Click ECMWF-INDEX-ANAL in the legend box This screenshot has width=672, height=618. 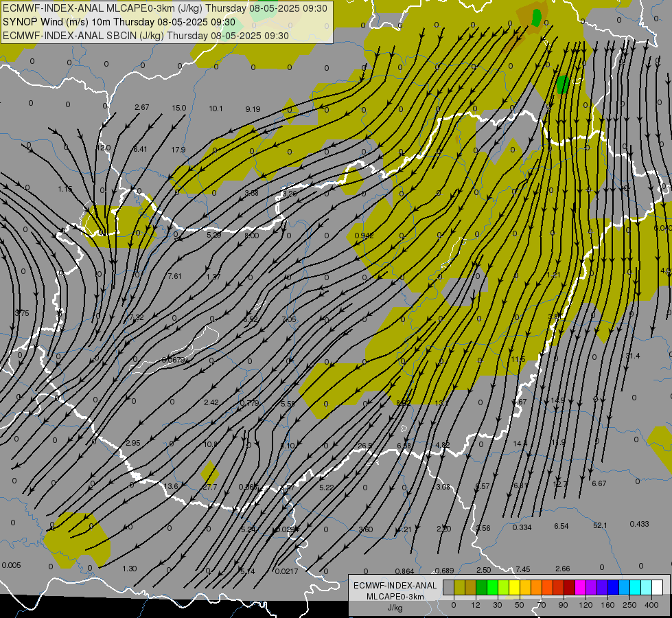click(x=395, y=586)
